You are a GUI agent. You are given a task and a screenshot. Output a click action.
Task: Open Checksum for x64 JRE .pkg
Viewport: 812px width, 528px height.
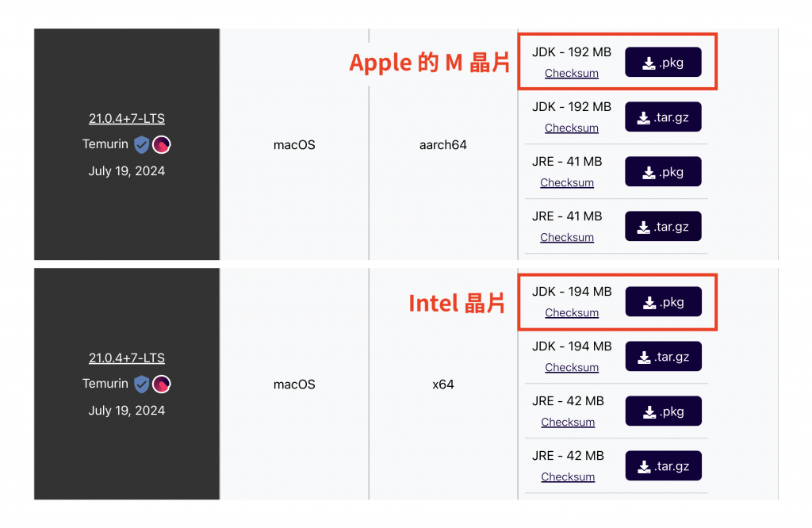(x=568, y=423)
